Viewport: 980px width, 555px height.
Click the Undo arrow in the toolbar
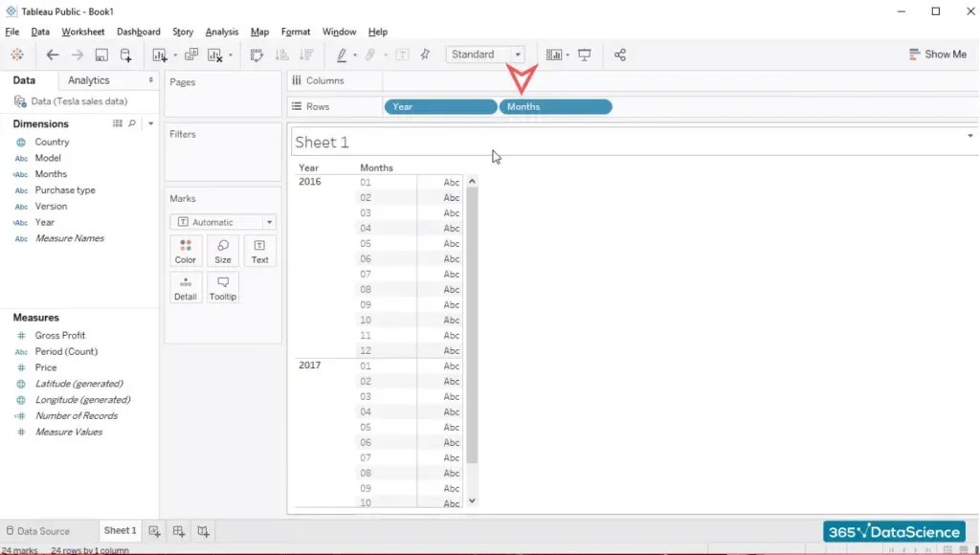[52, 55]
